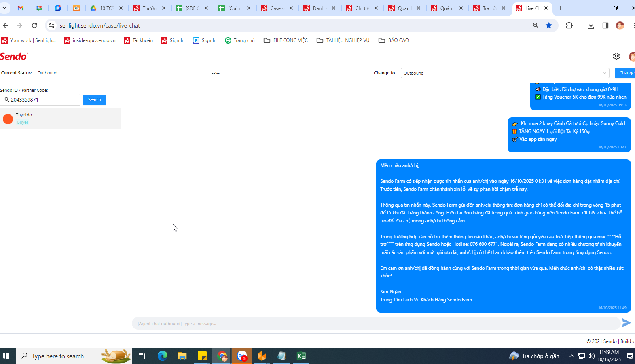Open Task View on the taskbar
The height and width of the screenshot is (364, 635).
[142, 356]
